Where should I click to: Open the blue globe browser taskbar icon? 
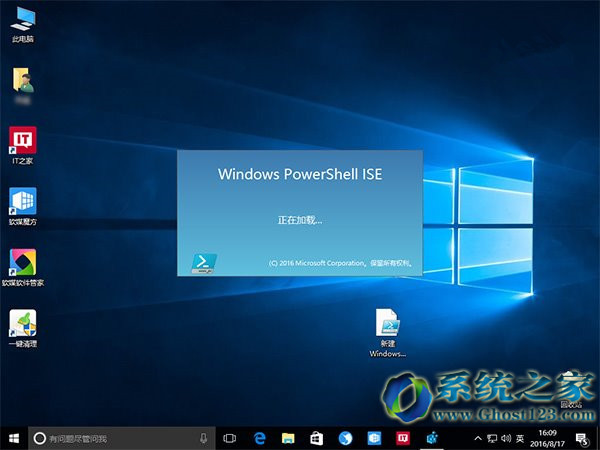point(345,438)
